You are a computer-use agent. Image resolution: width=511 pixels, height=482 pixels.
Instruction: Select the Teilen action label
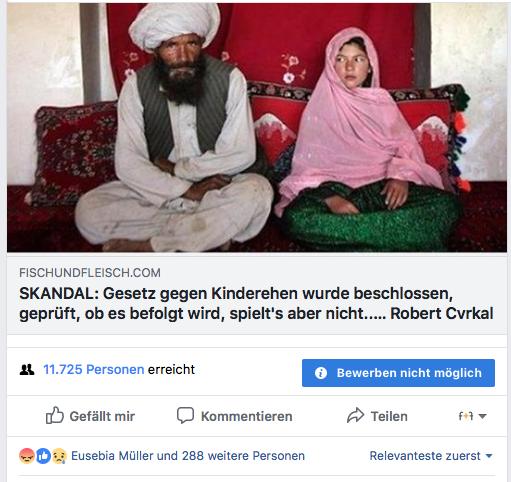(389, 416)
